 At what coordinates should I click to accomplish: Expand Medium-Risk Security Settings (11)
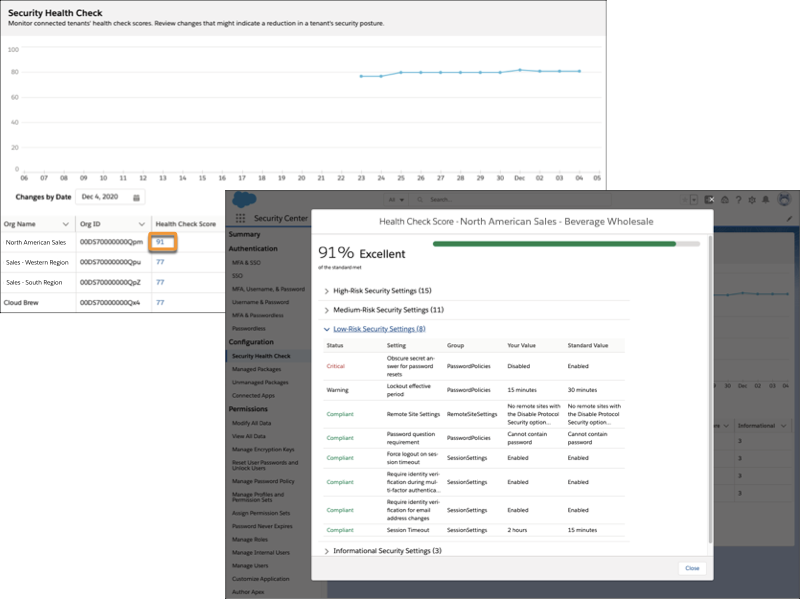pyautogui.click(x=384, y=310)
